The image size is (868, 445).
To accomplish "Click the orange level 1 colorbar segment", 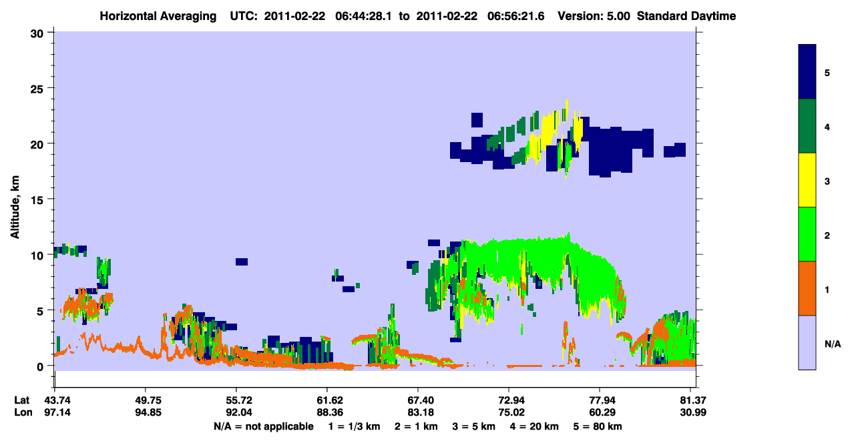I will click(x=807, y=288).
